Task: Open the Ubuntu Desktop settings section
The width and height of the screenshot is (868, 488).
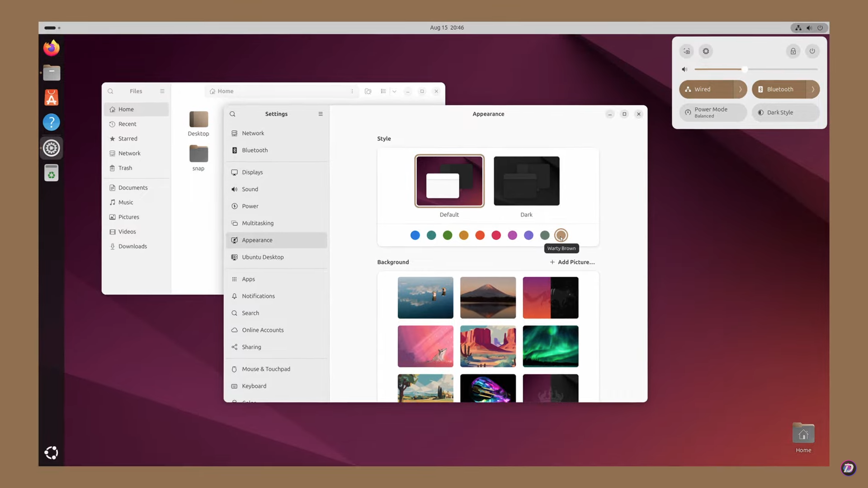Action: click(x=263, y=257)
